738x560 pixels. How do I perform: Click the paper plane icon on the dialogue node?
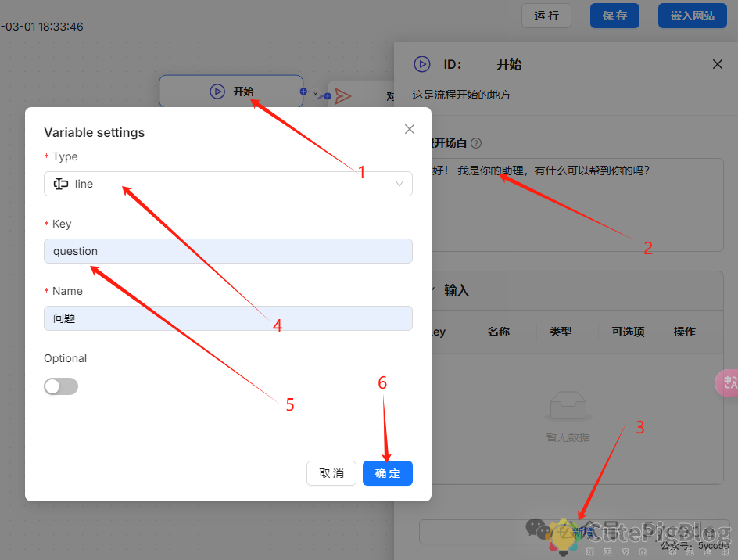click(x=342, y=96)
